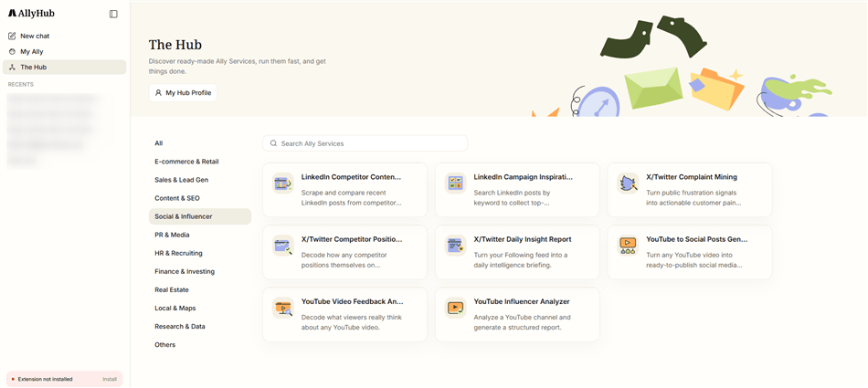Click 'Decode what viewers really think' description
Image resolution: width=868 pixels, height=388 pixels.
coord(352,318)
